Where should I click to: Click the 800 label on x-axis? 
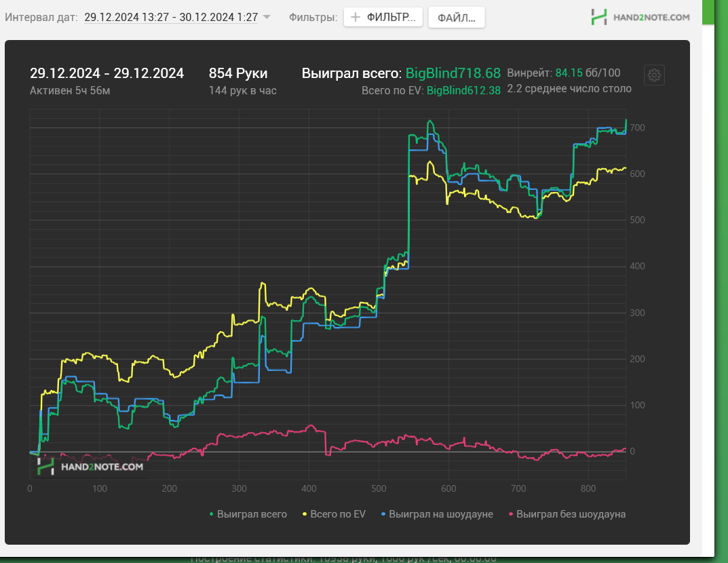588,489
